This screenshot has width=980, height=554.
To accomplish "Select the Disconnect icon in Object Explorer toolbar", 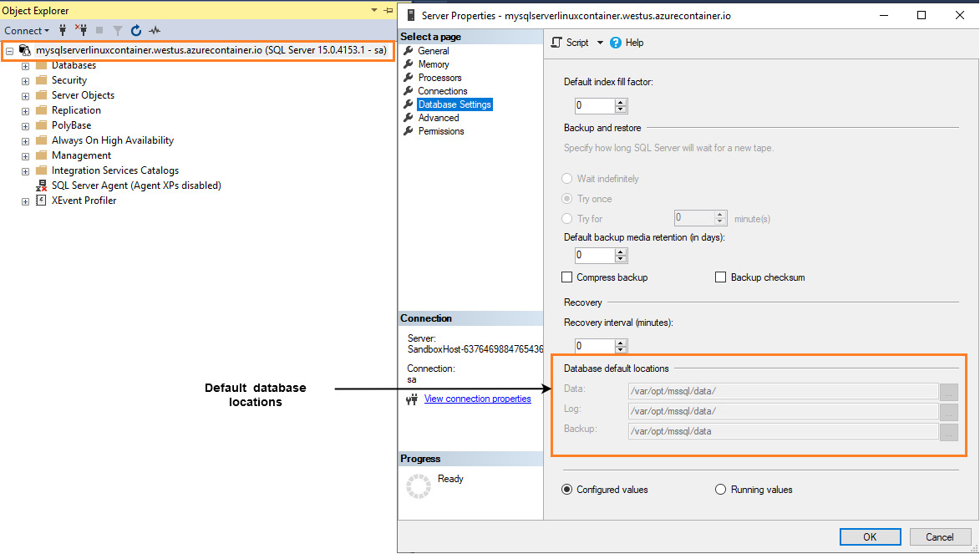I will (x=82, y=30).
